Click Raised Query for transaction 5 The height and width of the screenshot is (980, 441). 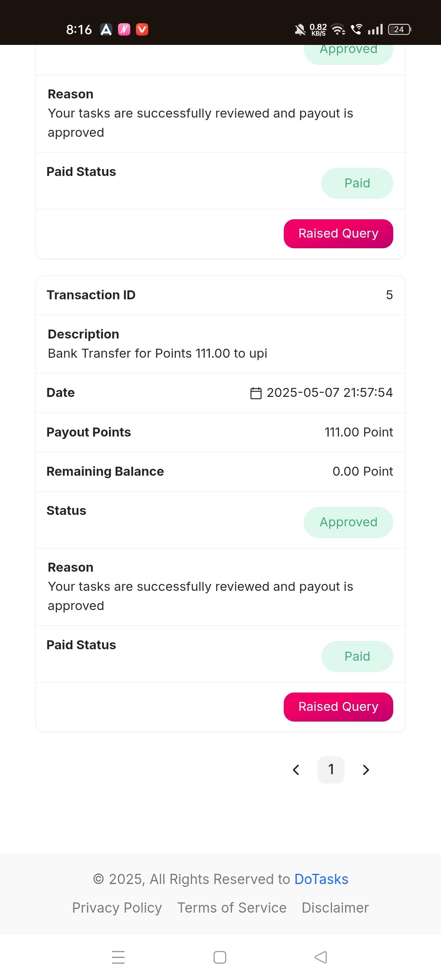coord(339,707)
